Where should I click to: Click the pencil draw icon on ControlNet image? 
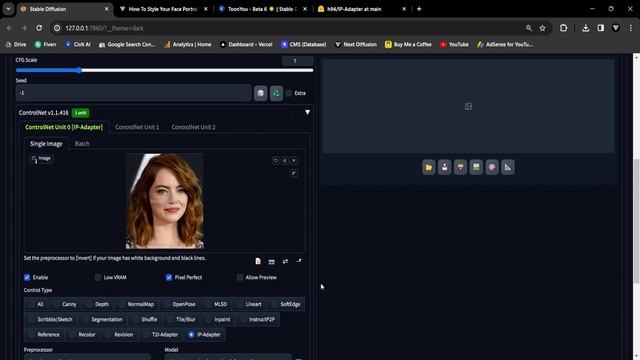click(x=293, y=173)
